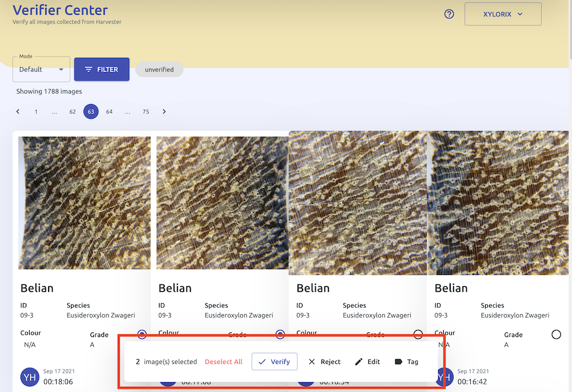Click Reject with the X icon
The image size is (572, 392).
click(x=324, y=362)
